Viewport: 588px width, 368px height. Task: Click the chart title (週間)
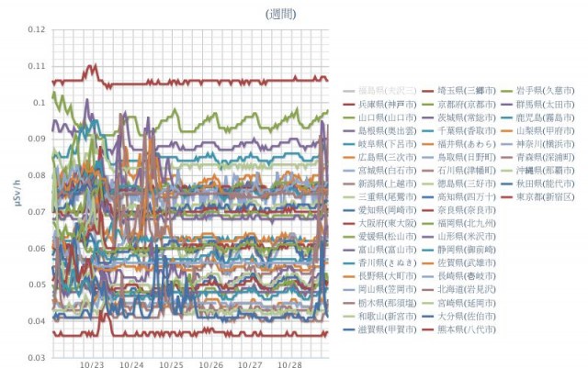[281, 15]
